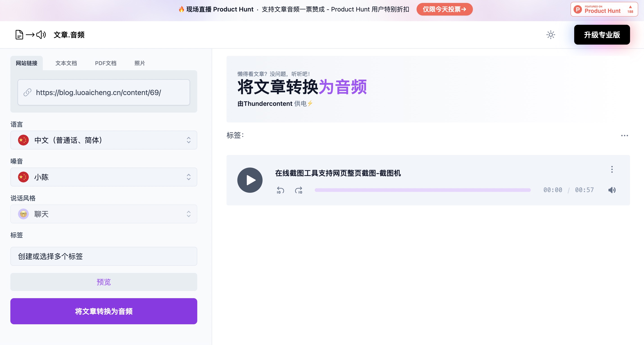Click the audio progress bar
The height and width of the screenshot is (345, 644).
(x=422, y=190)
